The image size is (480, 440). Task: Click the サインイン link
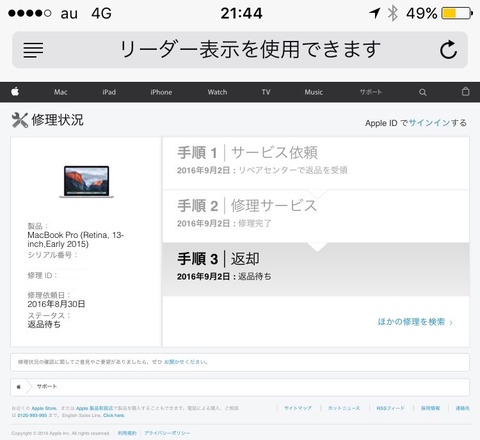pos(429,123)
